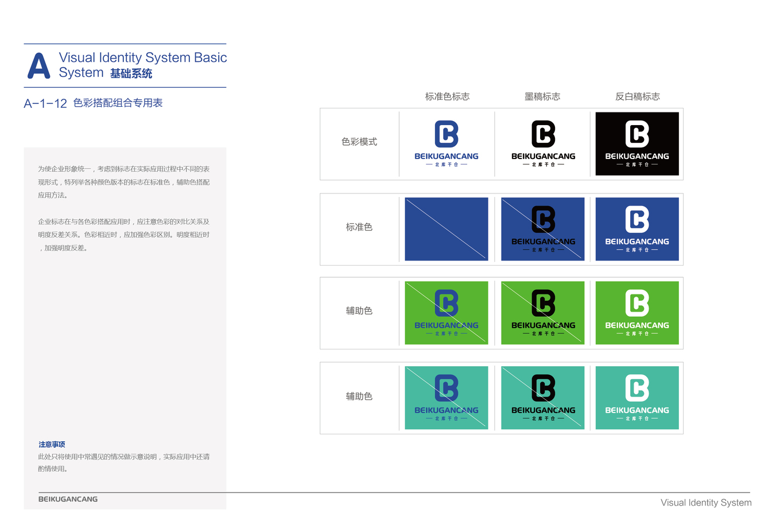Click the 辅助色 label in the green row
The width and height of the screenshot is (784, 532).
(x=359, y=311)
